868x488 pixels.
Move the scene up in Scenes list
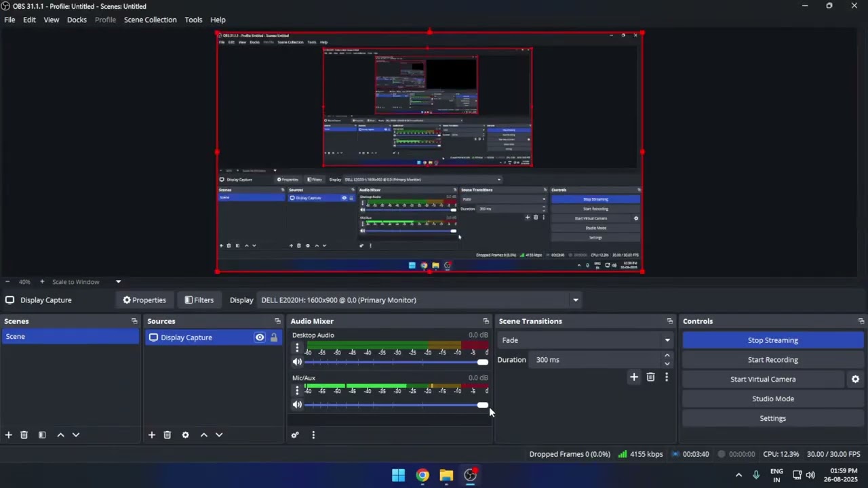pos(60,434)
